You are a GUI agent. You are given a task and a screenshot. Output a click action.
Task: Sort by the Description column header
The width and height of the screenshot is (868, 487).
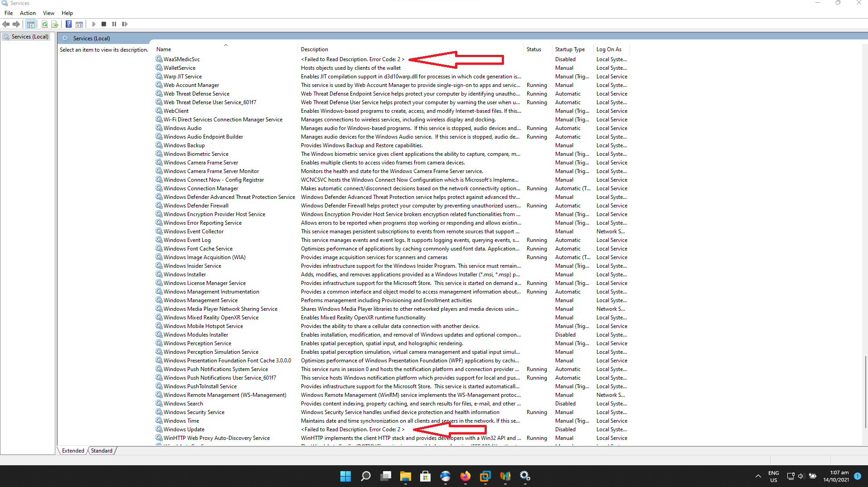(315, 49)
